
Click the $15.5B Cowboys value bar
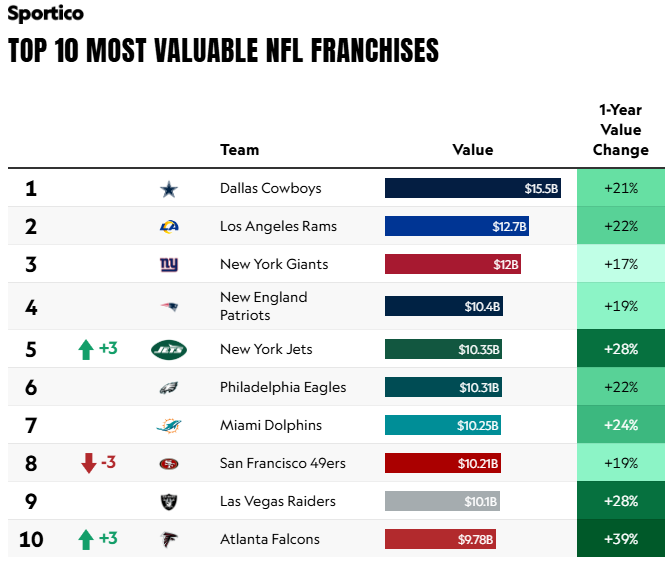point(473,188)
